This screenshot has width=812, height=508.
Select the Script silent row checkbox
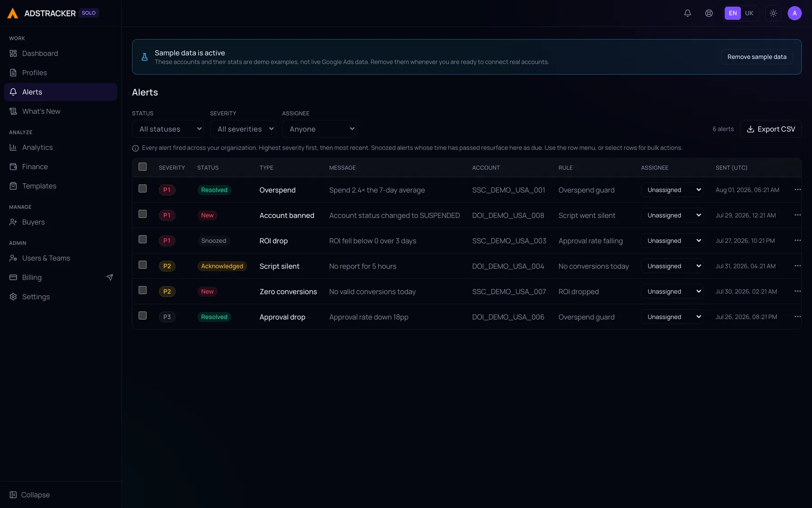(x=143, y=265)
